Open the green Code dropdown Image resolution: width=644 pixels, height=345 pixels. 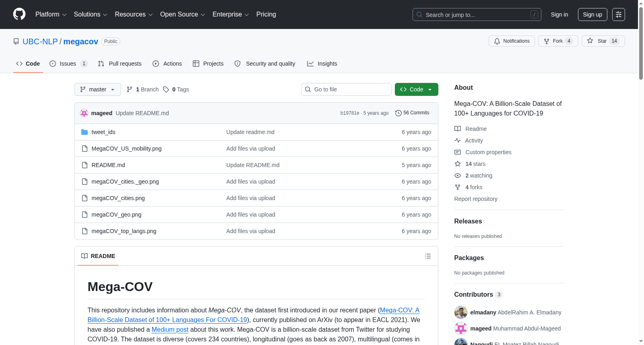tap(417, 89)
